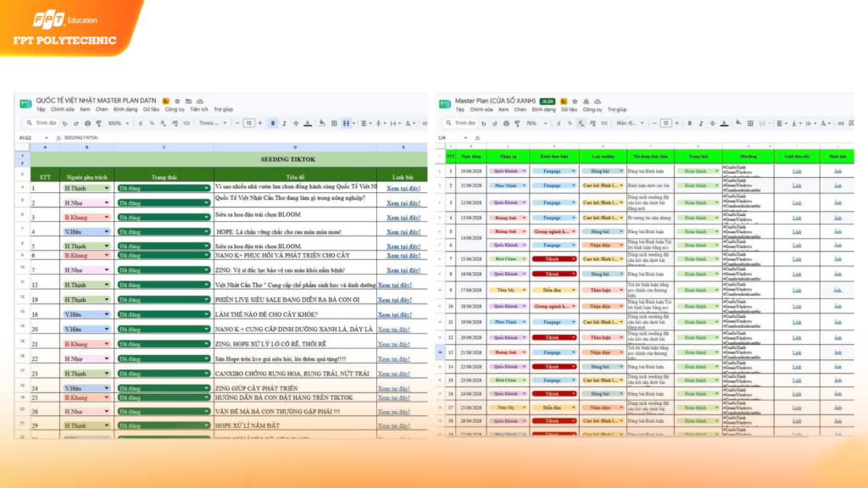Star the Quốc Tế Việt Nhật Master Plan document
The height and width of the screenshot is (488, 868).
click(x=177, y=102)
